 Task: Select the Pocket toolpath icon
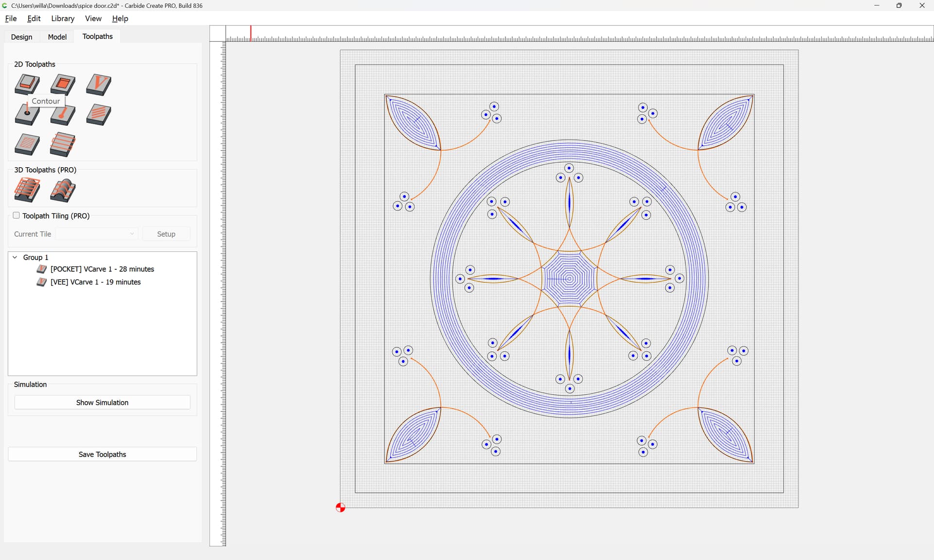(63, 84)
